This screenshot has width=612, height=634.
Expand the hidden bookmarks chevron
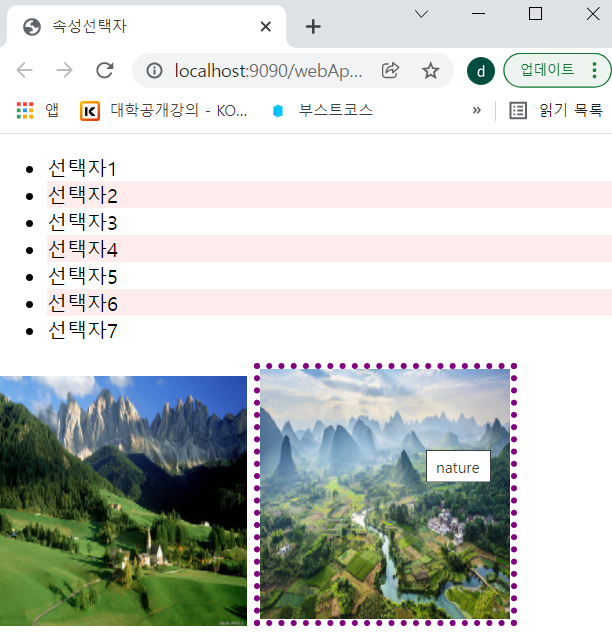point(477,110)
